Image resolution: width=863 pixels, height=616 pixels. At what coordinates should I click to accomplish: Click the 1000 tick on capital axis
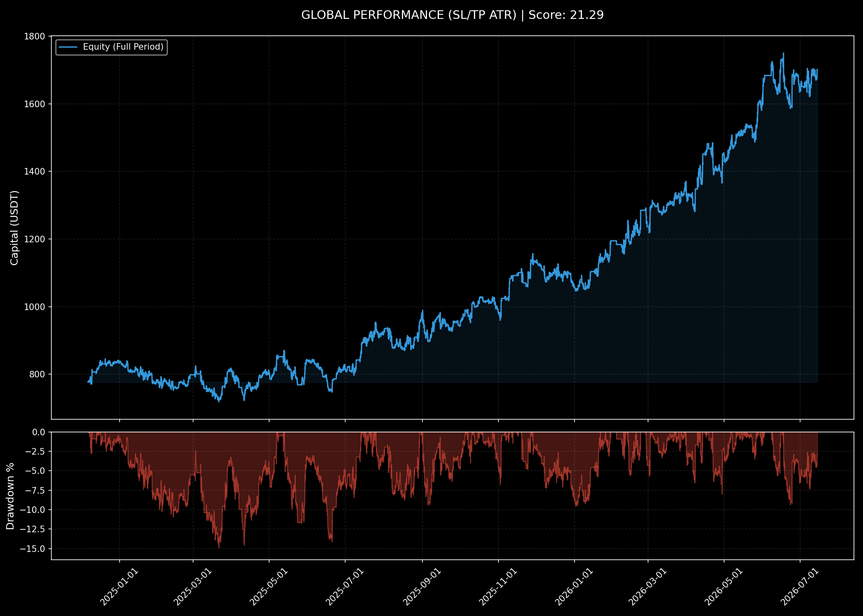(x=35, y=307)
